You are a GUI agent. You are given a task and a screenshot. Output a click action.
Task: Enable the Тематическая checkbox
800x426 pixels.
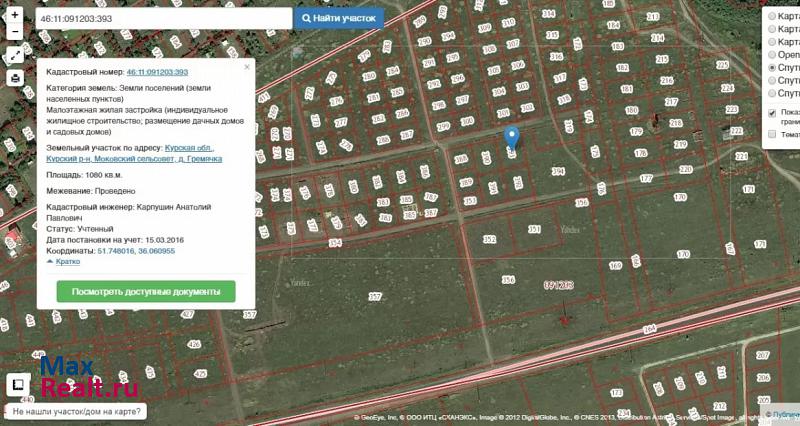click(x=771, y=134)
